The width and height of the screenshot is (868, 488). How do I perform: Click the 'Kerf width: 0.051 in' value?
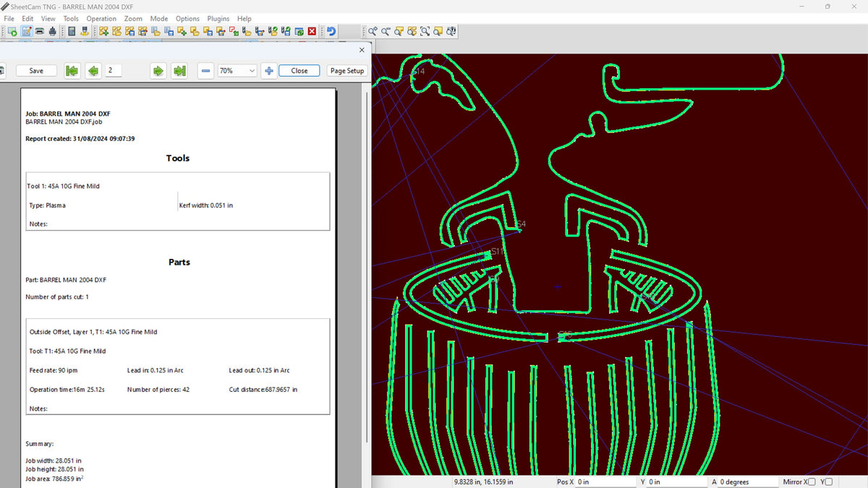pyautogui.click(x=206, y=205)
